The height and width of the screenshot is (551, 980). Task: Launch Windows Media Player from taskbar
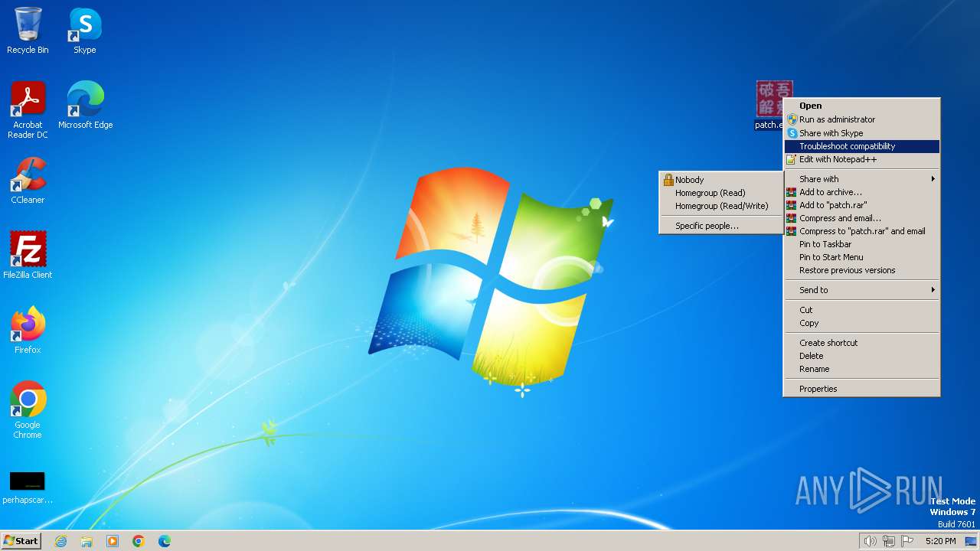tap(113, 541)
